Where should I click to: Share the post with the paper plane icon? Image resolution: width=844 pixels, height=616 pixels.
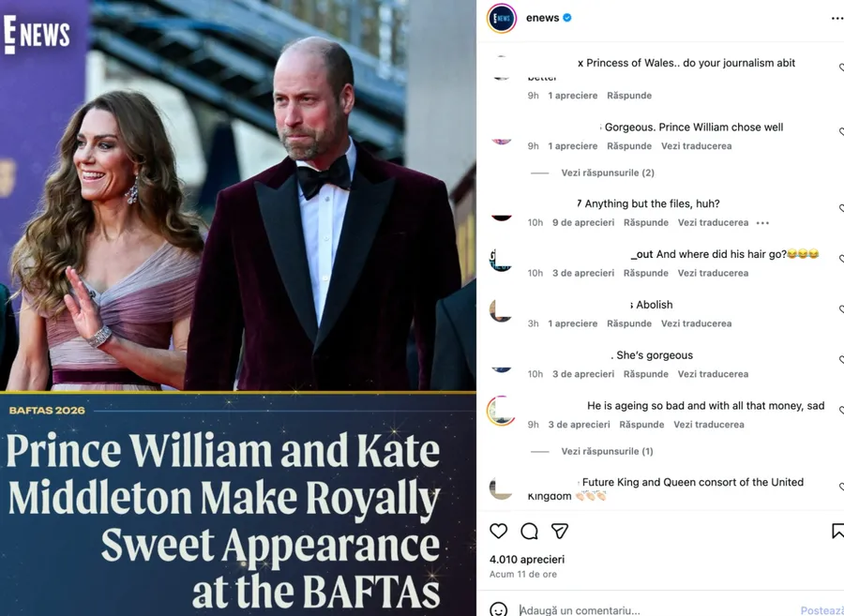point(560,532)
